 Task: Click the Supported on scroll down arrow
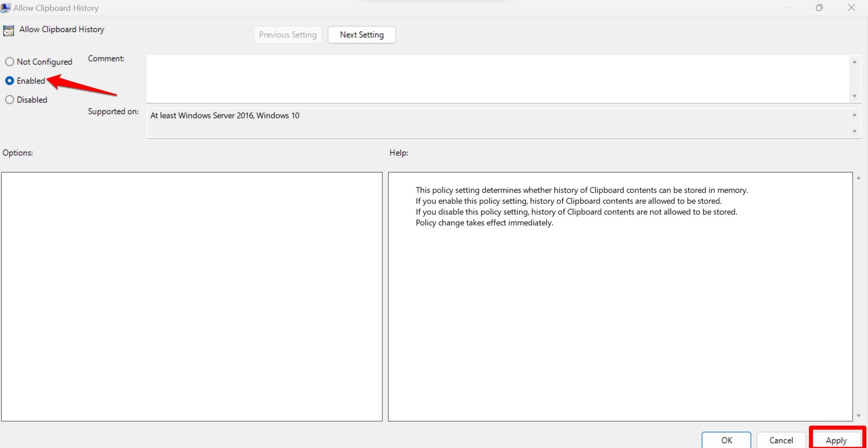(x=854, y=132)
